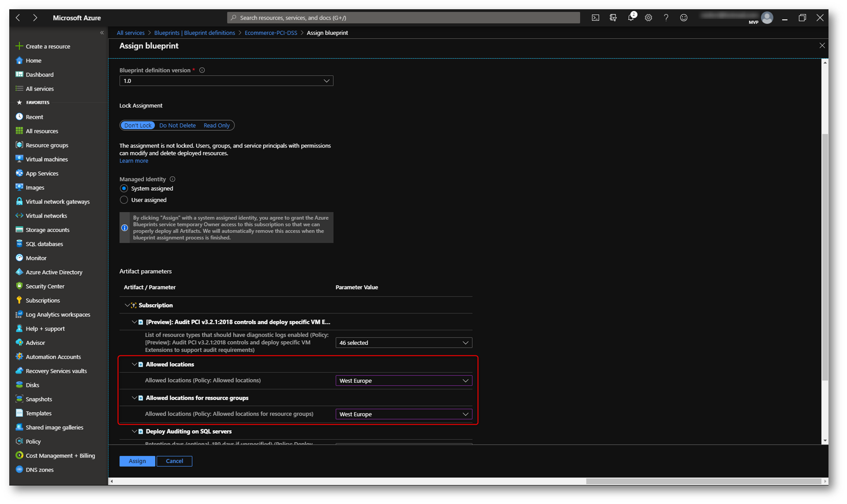This screenshot has width=847, height=504.
Task: Go back with the left arrow
Action: click(18, 18)
